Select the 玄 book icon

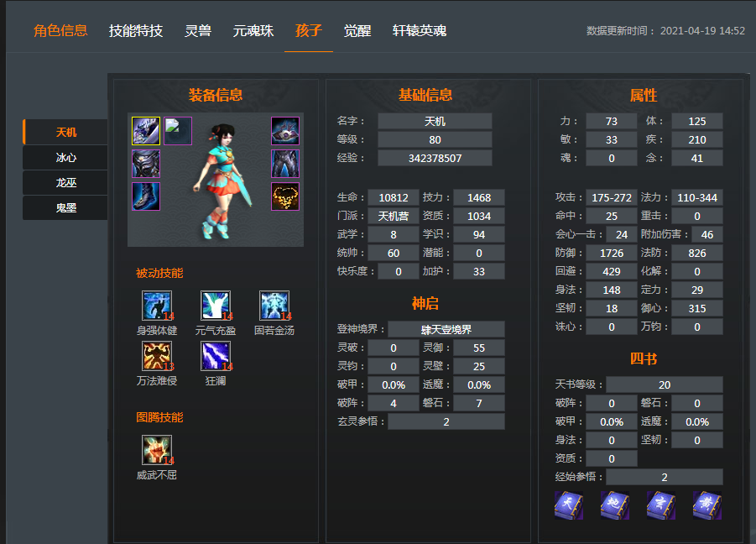[x=660, y=505]
